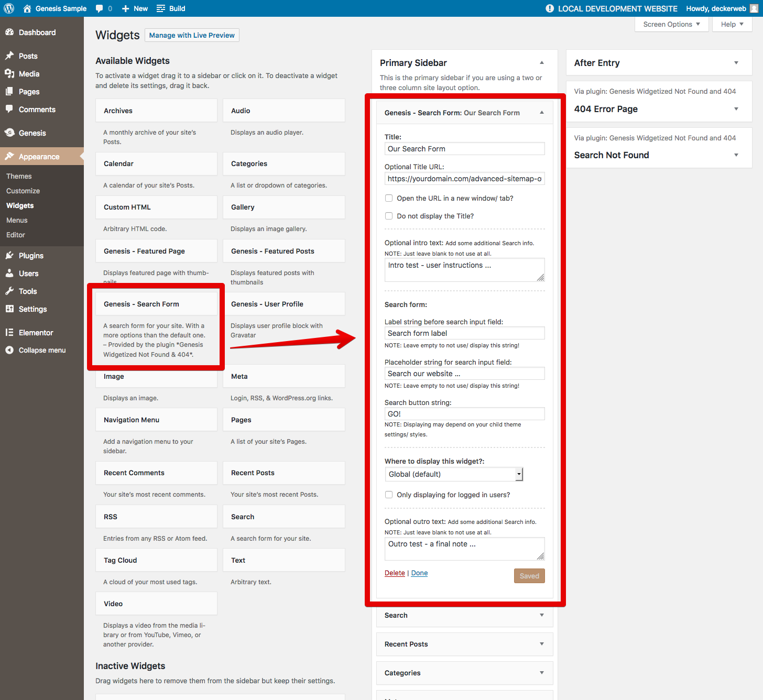Click the Optional outro text textarea
Screen dimensions: 763x700
[465, 549]
